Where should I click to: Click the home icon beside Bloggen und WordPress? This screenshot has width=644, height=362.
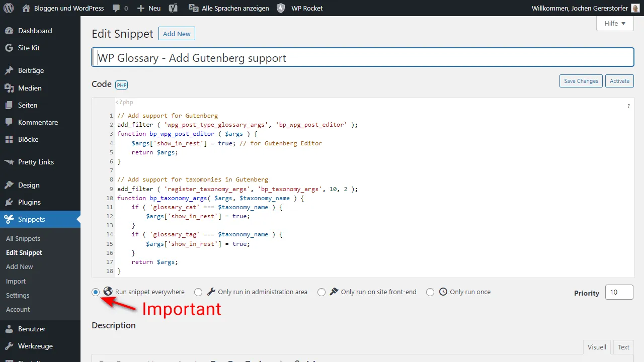tap(26, 8)
